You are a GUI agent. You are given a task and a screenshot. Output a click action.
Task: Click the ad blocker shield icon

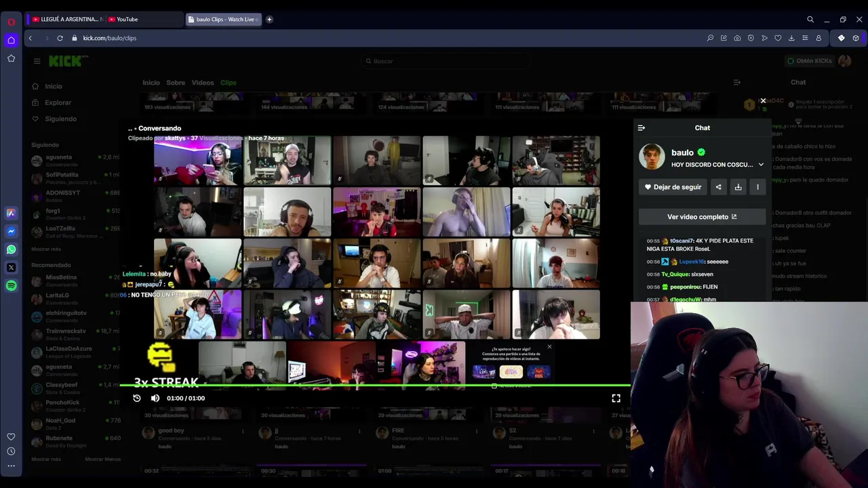[751, 38]
